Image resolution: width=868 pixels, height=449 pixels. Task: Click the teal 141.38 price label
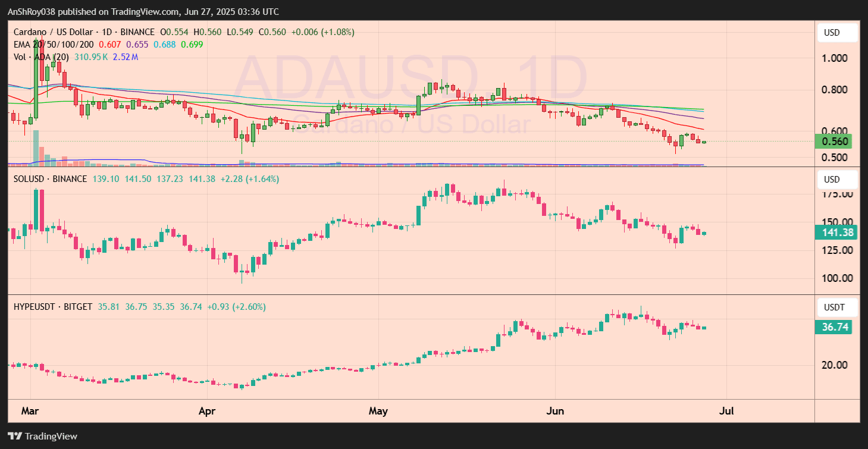coord(835,233)
